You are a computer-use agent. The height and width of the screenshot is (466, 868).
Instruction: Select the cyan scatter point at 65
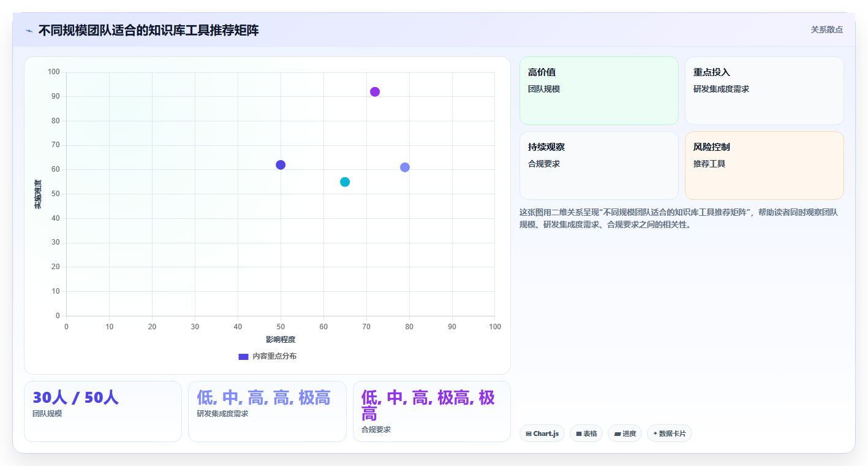click(345, 182)
